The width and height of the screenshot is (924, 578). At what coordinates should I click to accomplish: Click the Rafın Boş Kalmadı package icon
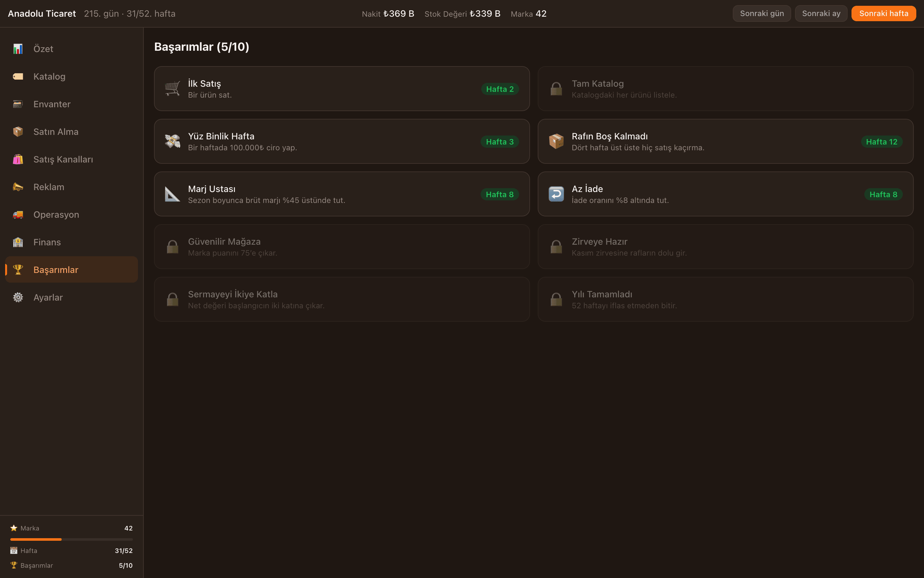coord(556,141)
